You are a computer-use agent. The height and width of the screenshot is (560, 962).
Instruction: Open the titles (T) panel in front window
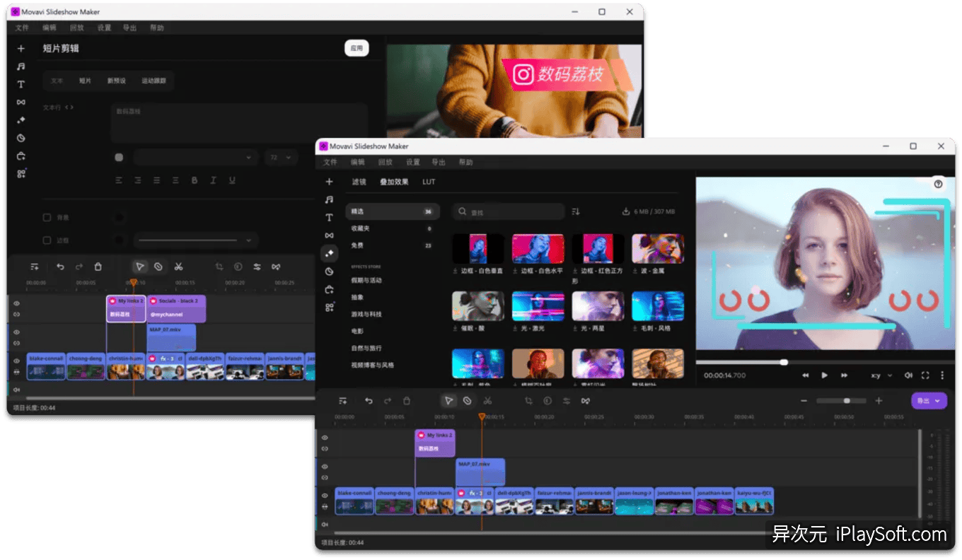click(329, 218)
